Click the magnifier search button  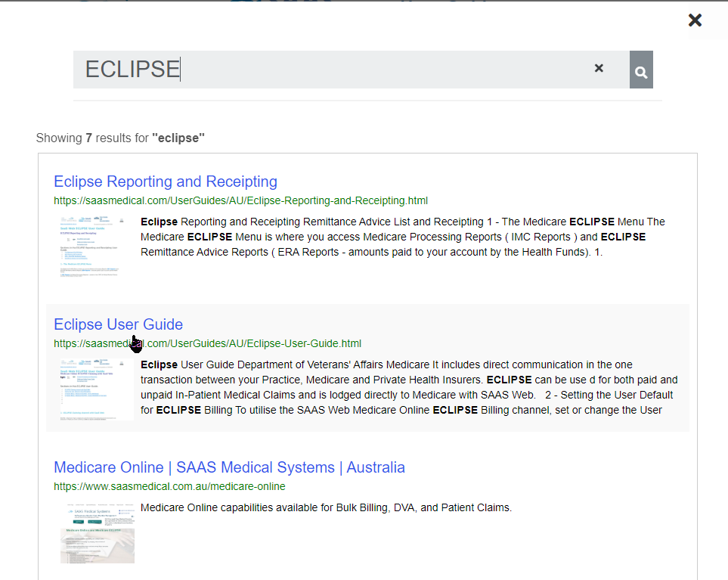tap(641, 70)
